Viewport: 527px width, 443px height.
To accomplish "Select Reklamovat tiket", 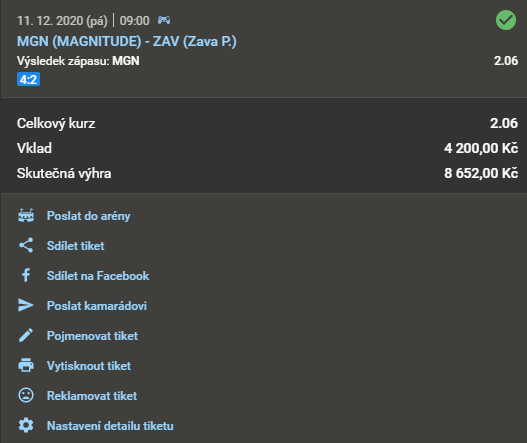I will (x=92, y=396).
